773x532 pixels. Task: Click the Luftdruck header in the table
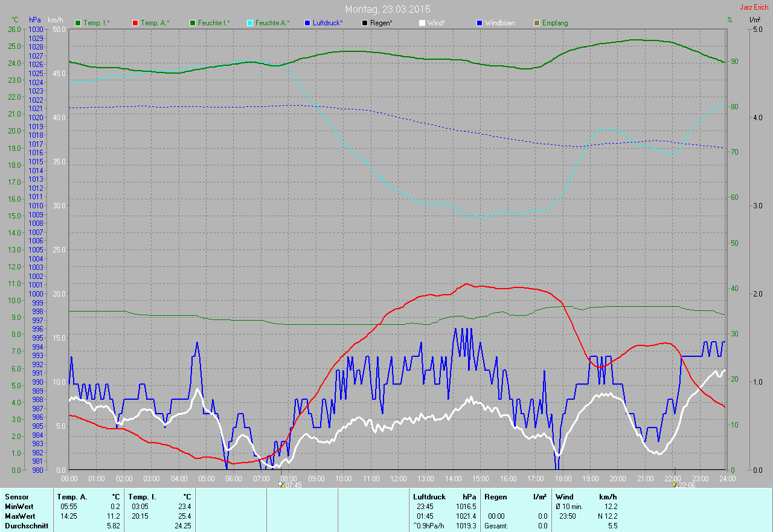[430, 497]
